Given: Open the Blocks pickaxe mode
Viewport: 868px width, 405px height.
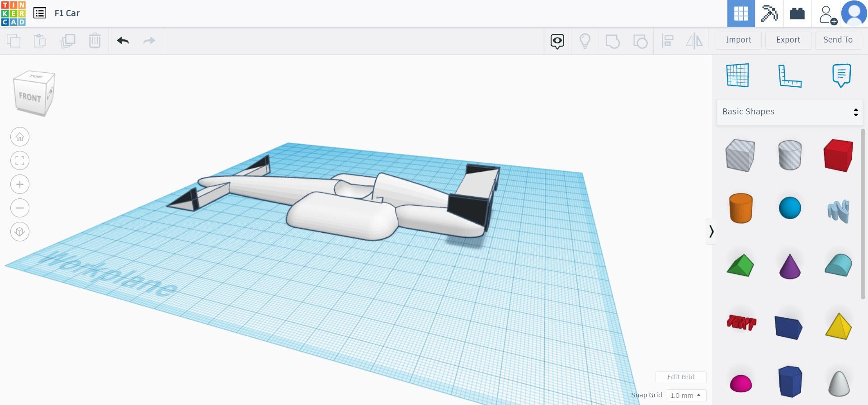Looking at the screenshot, I should point(769,14).
